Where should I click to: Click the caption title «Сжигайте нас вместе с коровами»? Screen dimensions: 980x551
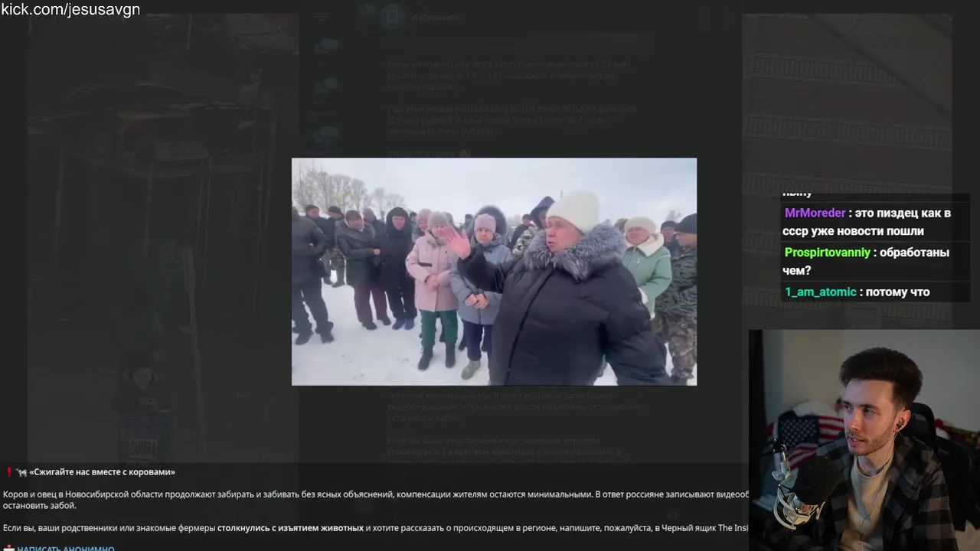(102, 472)
